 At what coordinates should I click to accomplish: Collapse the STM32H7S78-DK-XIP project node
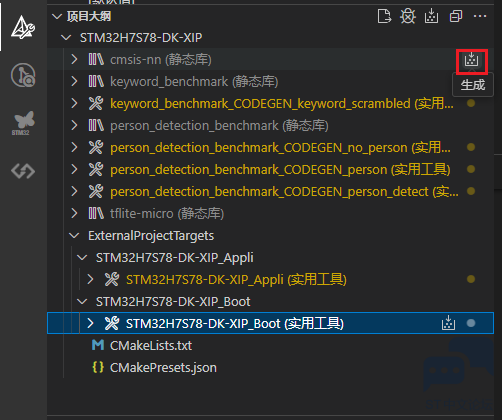[x=66, y=37]
